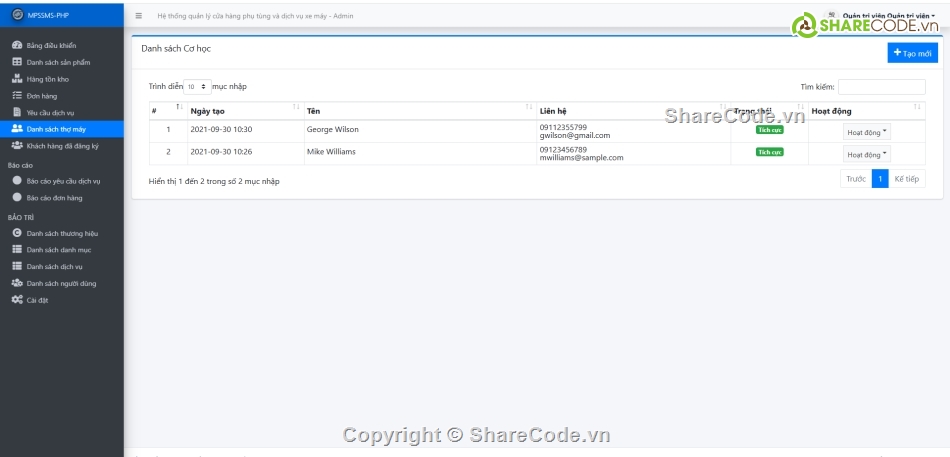Image resolution: width=950 pixels, height=457 pixels.
Task: Click the hamburger menu toggle icon
Action: click(x=138, y=17)
